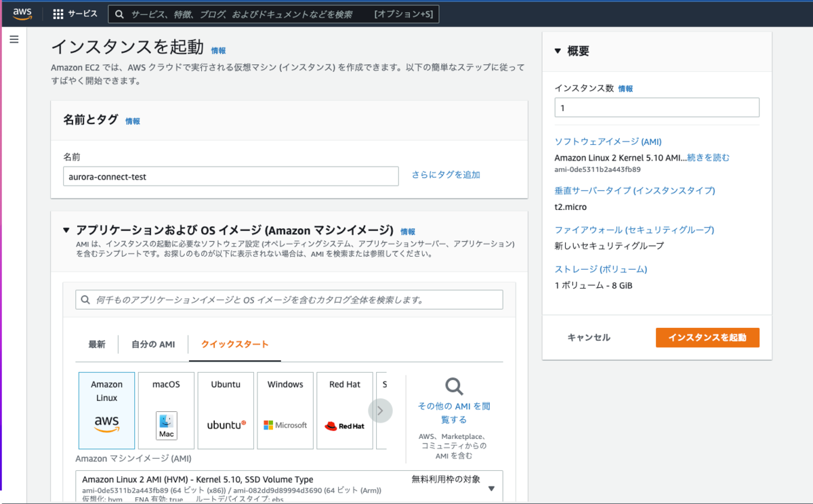Click the インスタンスを起動 orange button
The height and width of the screenshot is (504, 813).
(x=707, y=337)
